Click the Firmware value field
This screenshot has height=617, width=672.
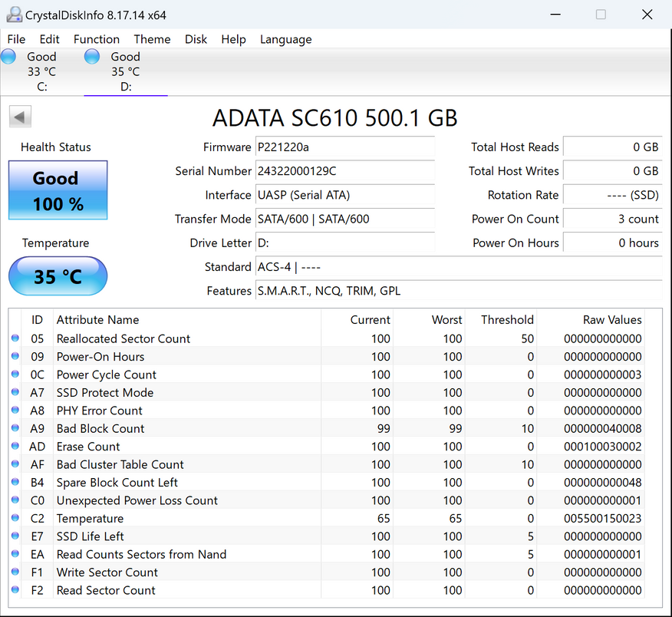coord(344,147)
